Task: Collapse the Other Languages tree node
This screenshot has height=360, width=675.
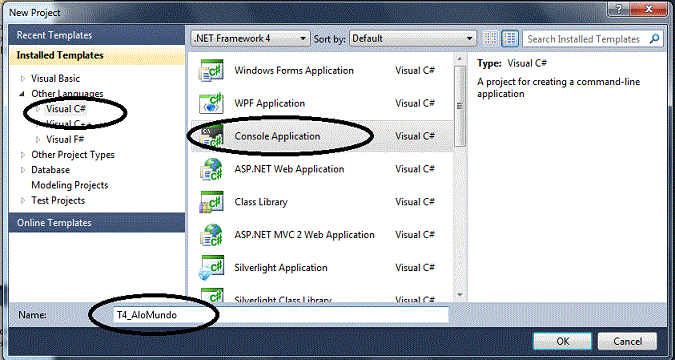Action: (x=22, y=94)
